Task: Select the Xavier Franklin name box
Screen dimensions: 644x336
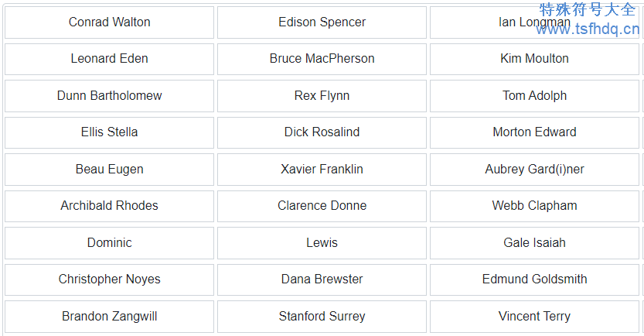Action: 322,170
